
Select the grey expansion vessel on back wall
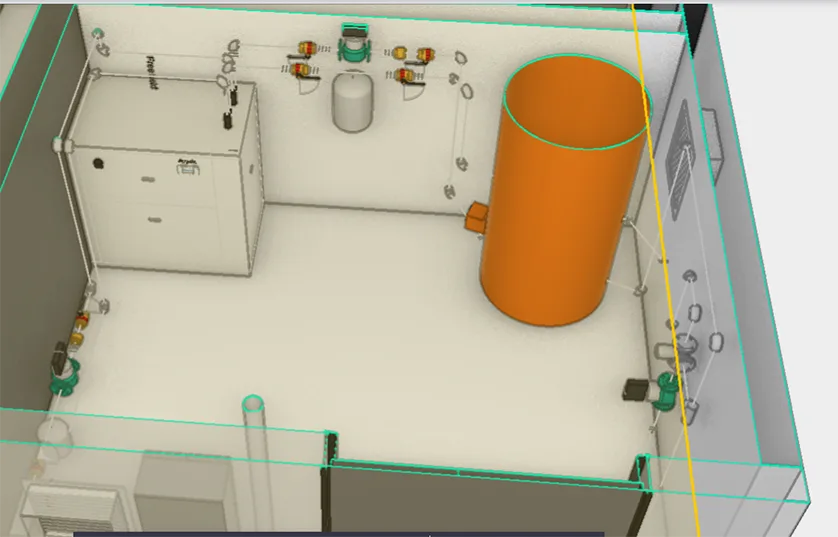(352, 103)
